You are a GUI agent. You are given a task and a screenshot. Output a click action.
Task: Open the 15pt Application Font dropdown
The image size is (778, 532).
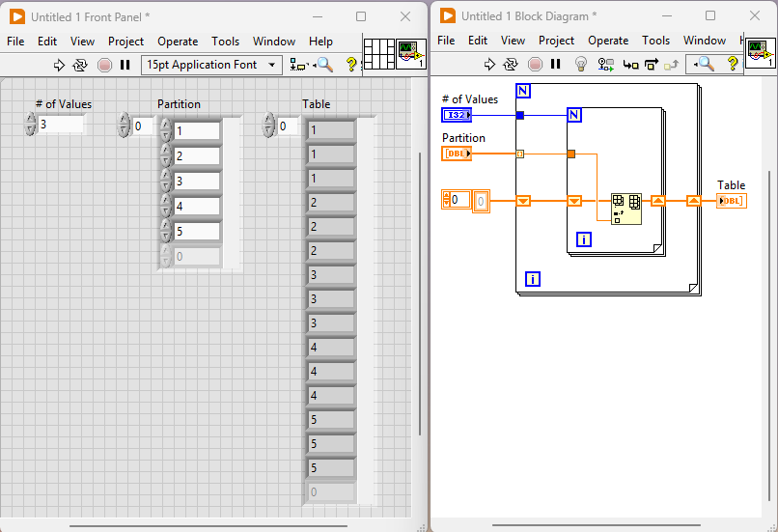click(211, 65)
